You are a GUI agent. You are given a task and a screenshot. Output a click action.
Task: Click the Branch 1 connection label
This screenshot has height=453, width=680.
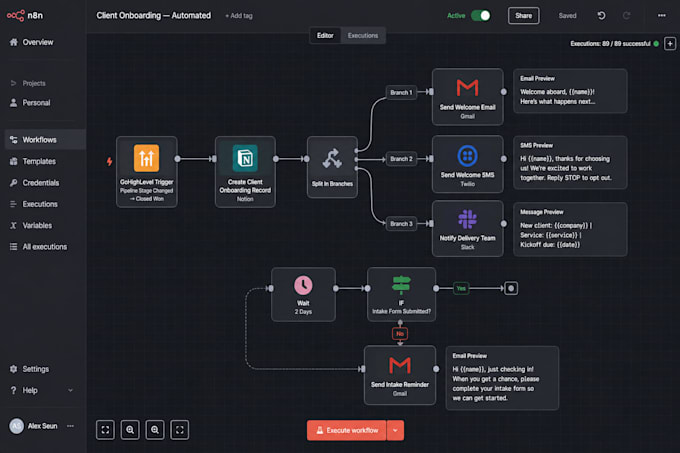[401, 92]
